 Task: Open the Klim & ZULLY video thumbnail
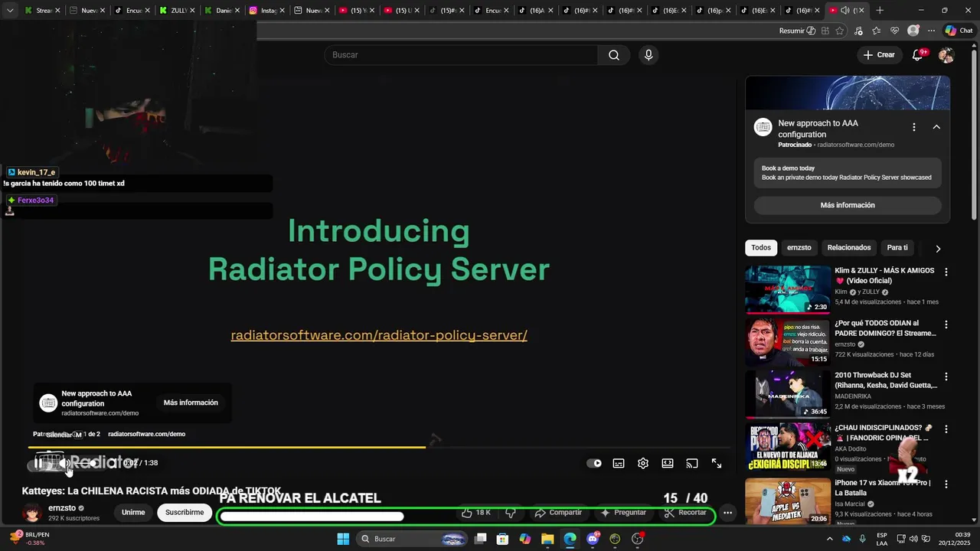click(x=788, y=289)
